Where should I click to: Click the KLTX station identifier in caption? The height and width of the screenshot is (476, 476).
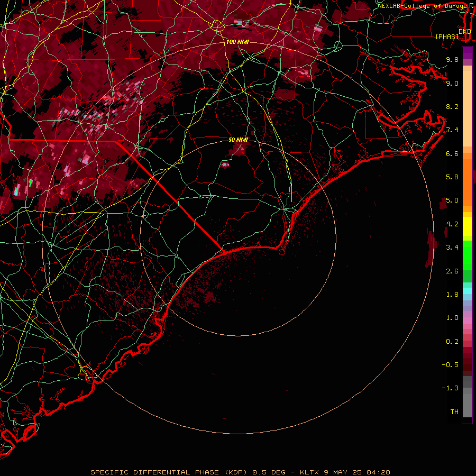[309, 472]
